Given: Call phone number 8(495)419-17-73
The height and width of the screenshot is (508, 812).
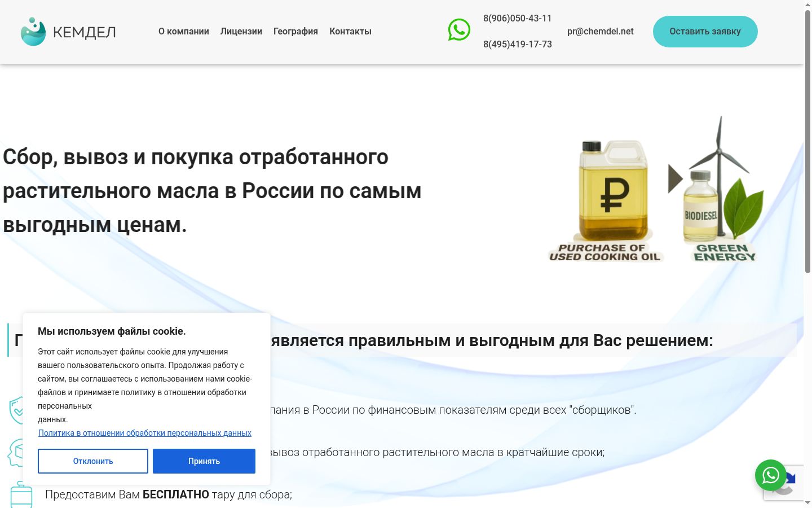Looking at the screenshot, I should click(518, 44).
